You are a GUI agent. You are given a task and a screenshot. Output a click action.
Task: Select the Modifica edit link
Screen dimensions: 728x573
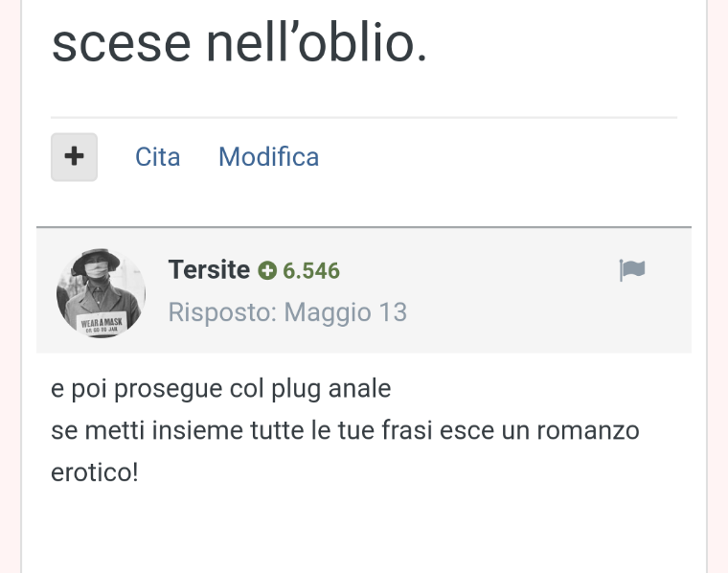(x=269, y=157)
